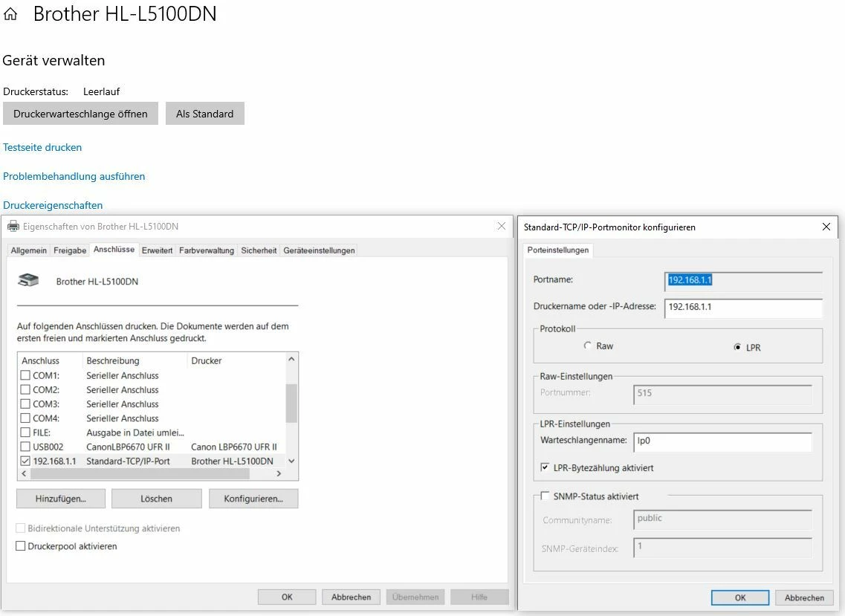
Task: Click the Beschreibung column header
Action: pos(135,360)
